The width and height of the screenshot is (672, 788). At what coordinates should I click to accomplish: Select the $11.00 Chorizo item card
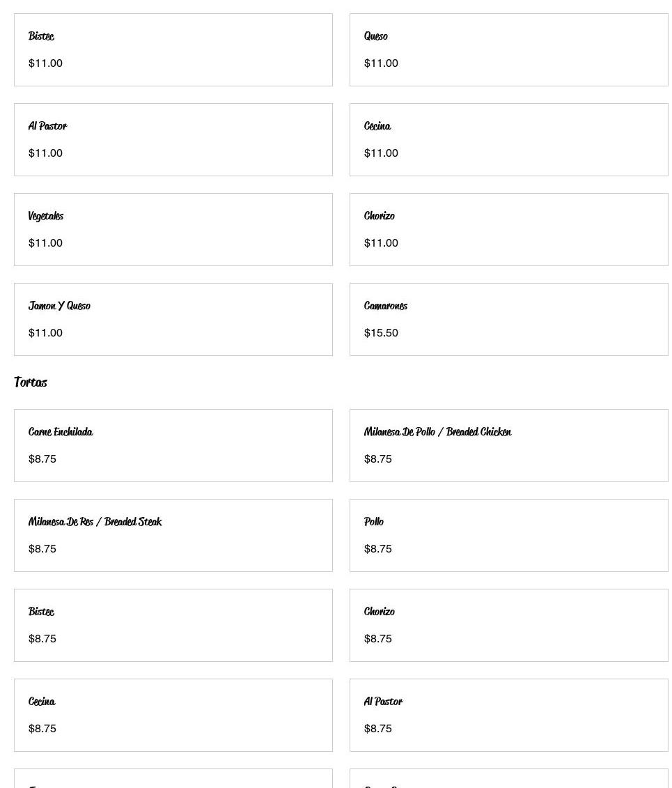tap(508, 229)
